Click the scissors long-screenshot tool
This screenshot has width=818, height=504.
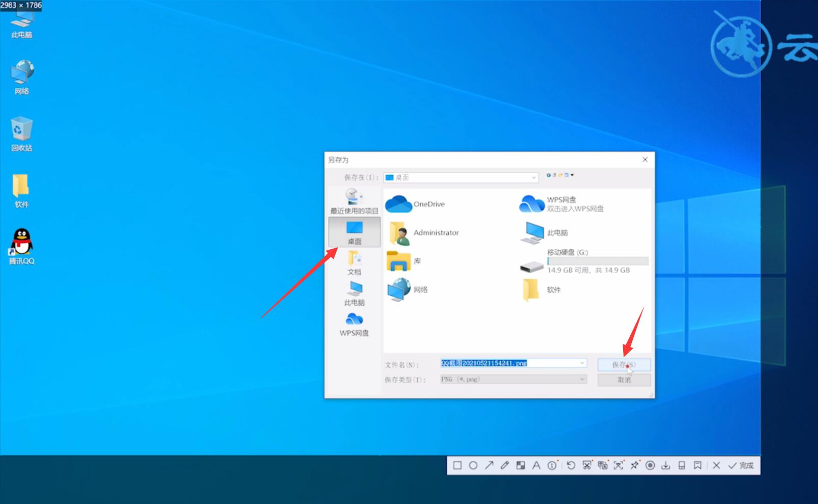pos(587,465)
